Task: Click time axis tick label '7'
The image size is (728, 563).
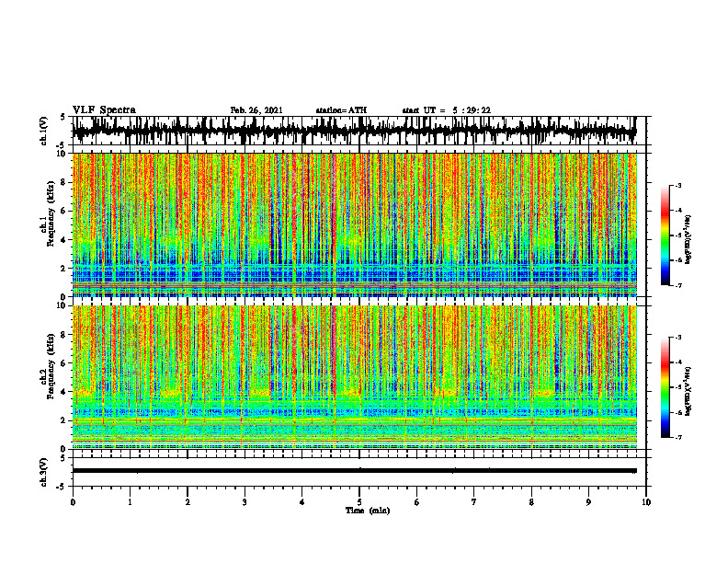Action: (x=474, y=502)
